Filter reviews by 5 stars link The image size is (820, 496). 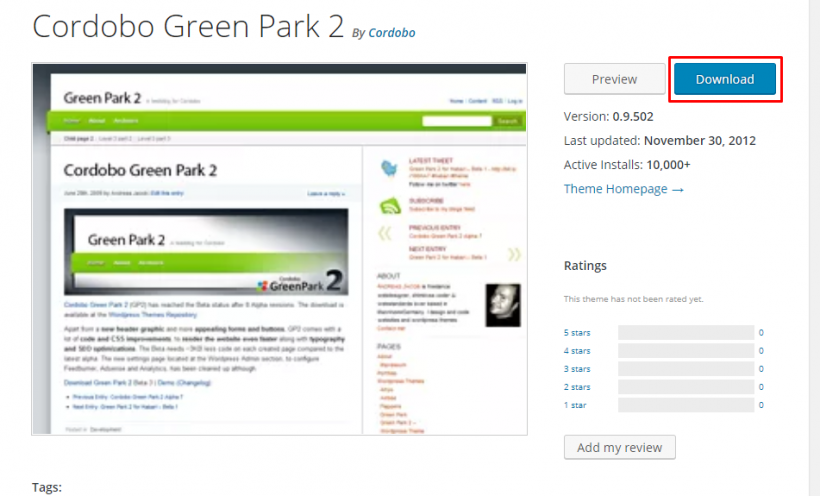point(577,333)
